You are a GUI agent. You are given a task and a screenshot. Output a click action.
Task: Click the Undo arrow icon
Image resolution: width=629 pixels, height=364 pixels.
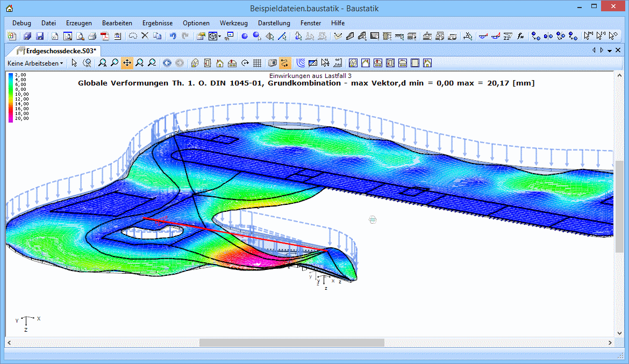pos(173,37)
